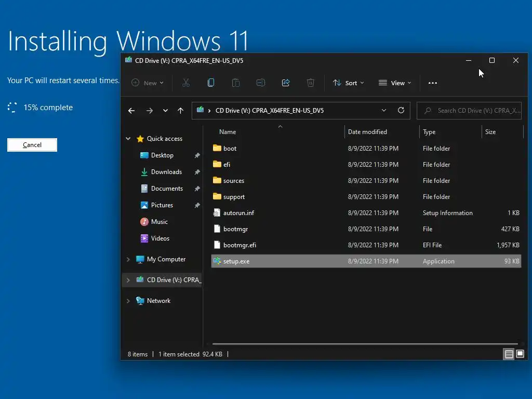This screenshot has width=532, height=399.
Task: Select the bootmgr.efi file name
Action: (x=240, y=245)
